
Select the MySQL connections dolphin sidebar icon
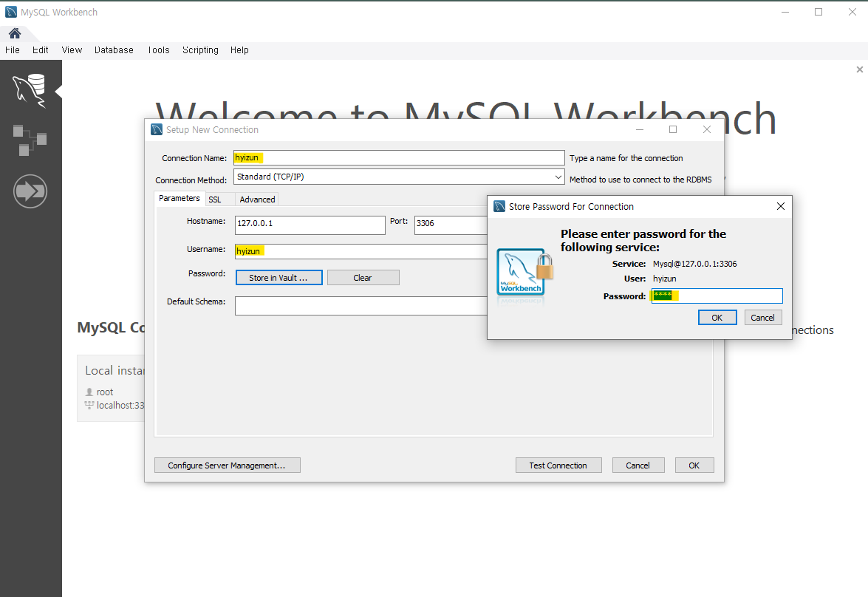(x=30, y=90)
